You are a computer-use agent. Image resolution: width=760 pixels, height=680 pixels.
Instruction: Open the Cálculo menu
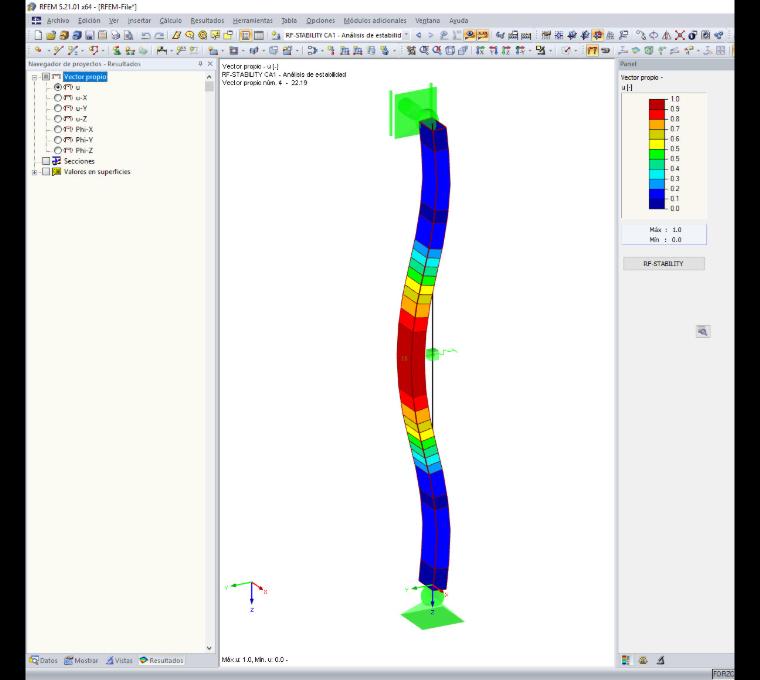point(171,20)
